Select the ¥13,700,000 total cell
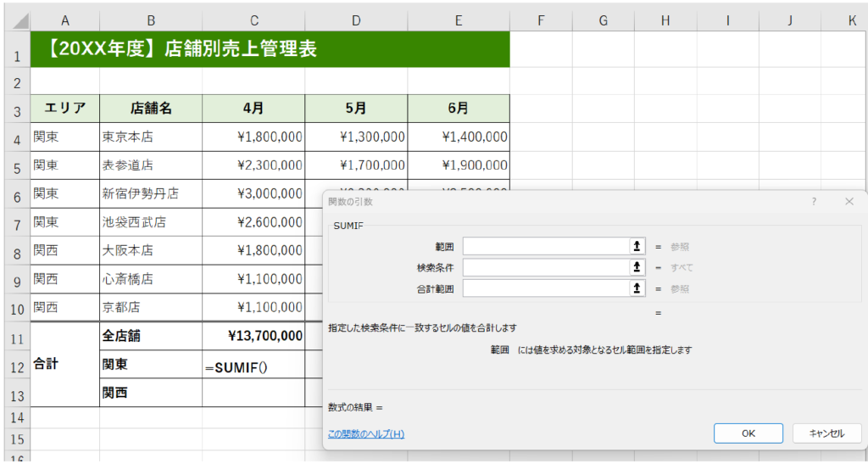The image size is (868, 464). click(x=253, y=336)
